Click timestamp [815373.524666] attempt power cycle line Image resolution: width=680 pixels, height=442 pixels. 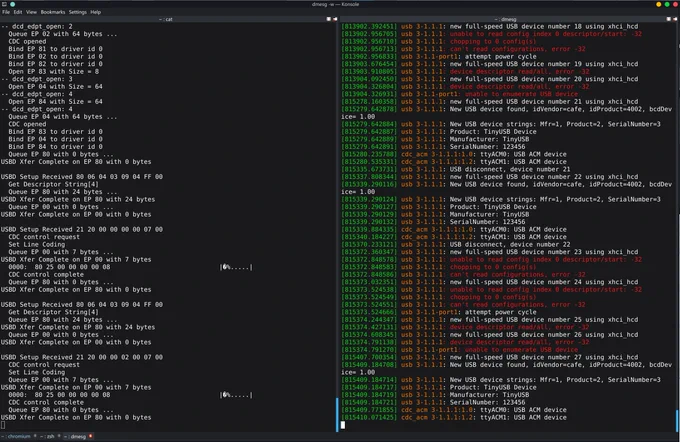pyautogui.click(x=439, y=312)
